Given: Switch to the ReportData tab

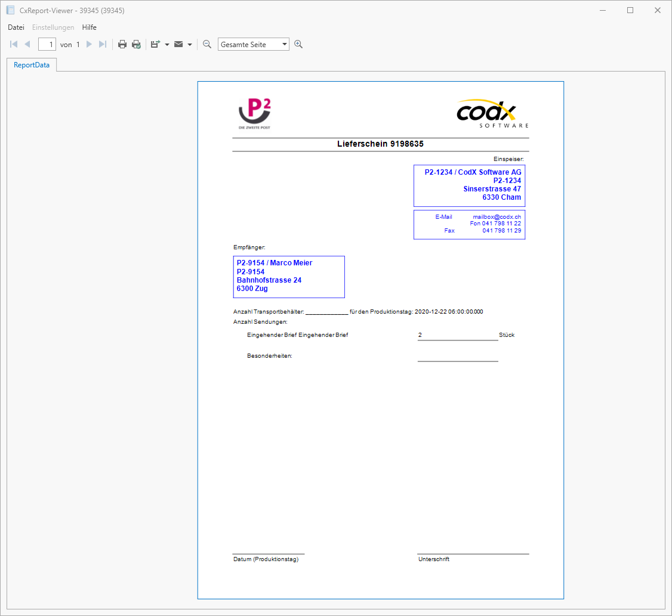Looking at the screenshot, I should pos(31,64).
